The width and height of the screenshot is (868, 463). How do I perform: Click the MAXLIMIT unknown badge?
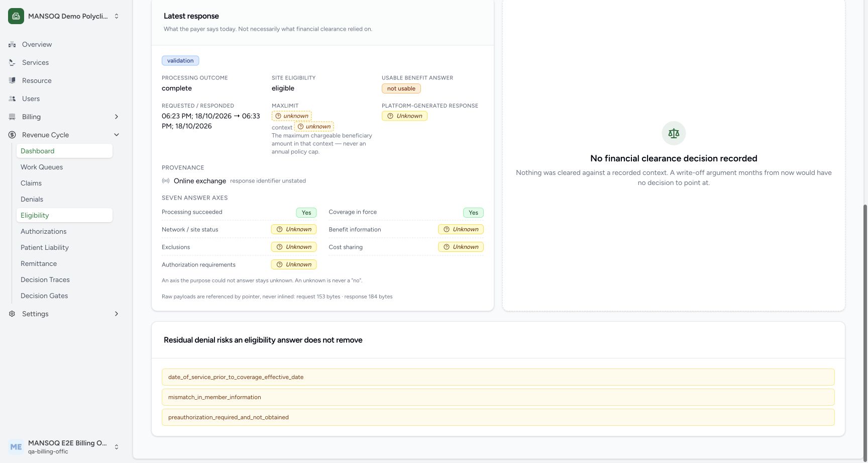292,116
